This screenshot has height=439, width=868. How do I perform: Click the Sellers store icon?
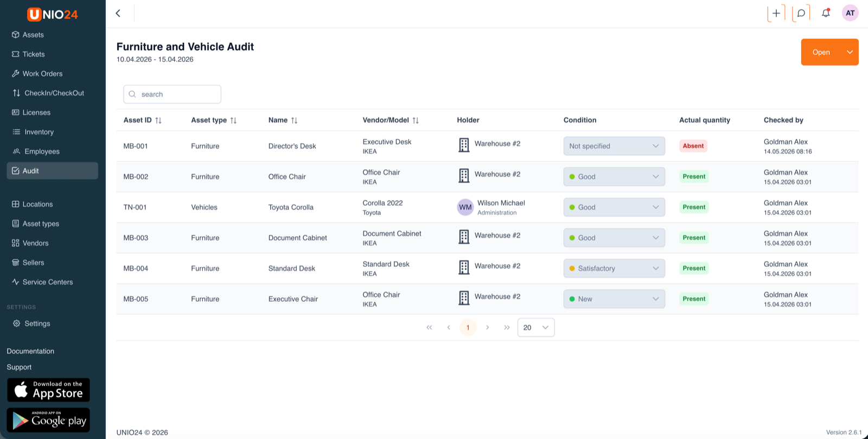point(16,263)
